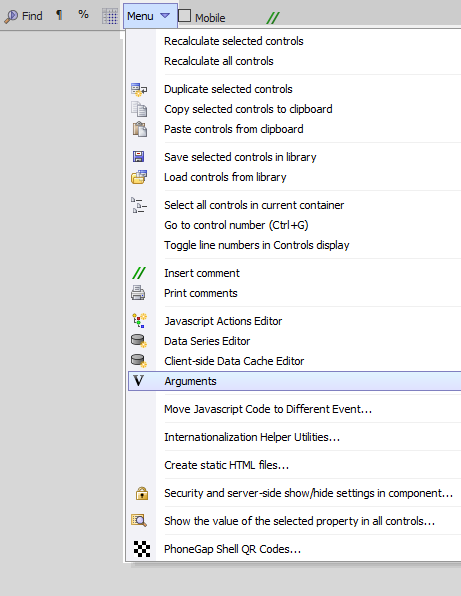The image size is (461, 596).
Task: Click the grid layout toolbar icon
Action: coord(110,16)
